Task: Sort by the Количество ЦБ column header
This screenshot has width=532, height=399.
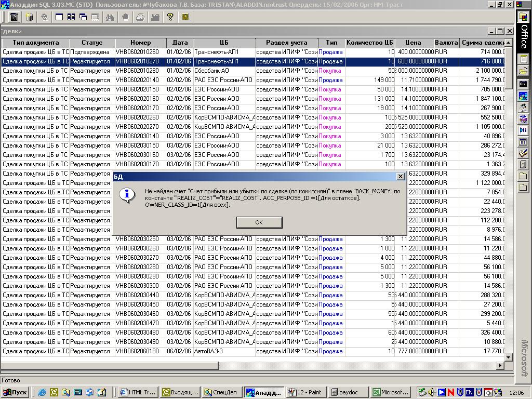Action: pyautogui.click(x=370, y=43)
